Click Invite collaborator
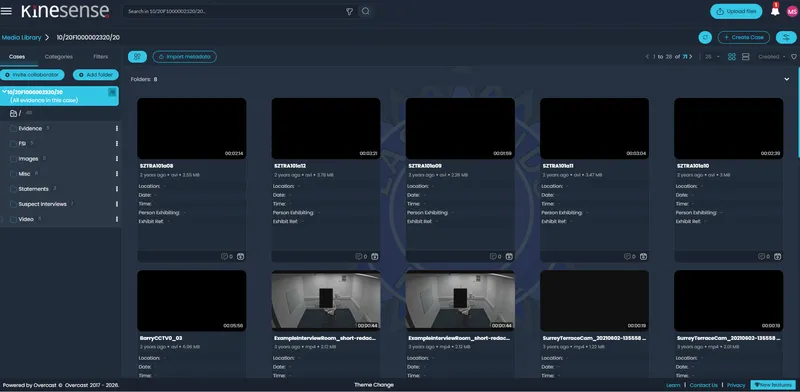800x392 pixels. pos(32,75)
